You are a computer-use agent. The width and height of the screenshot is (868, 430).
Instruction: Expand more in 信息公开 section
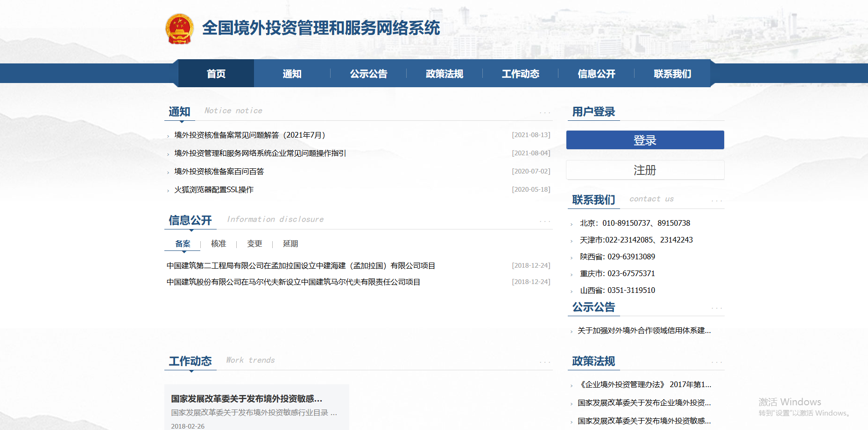(x=545, y=221)
